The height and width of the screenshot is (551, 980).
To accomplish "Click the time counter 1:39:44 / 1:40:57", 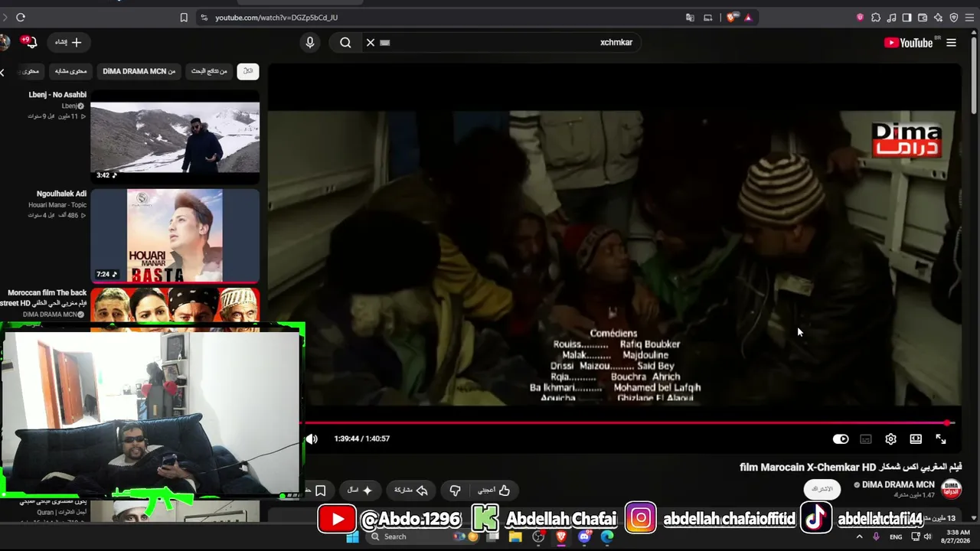I will (x=362, y=439).
